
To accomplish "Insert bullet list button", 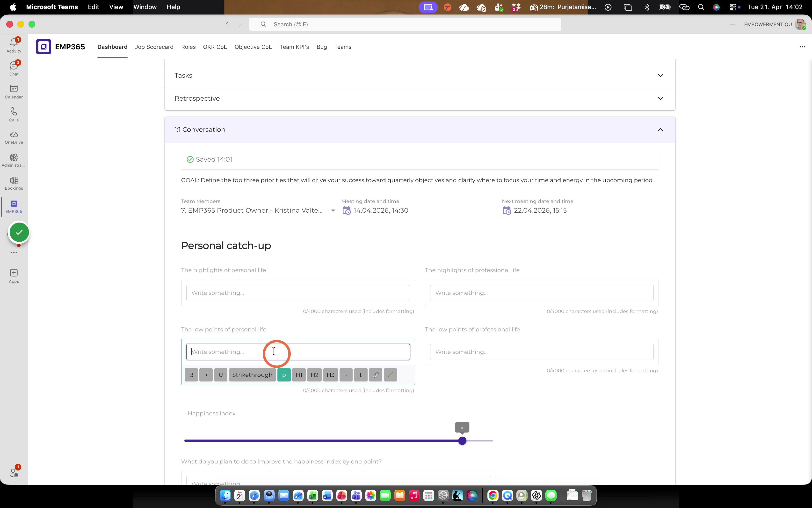I will click(346, 375).
